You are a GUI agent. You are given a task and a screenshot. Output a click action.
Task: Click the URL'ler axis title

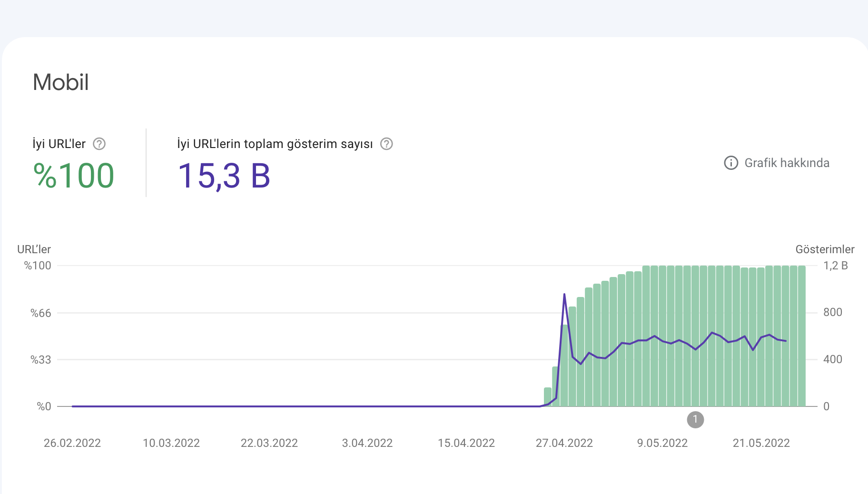pos(34,249)
